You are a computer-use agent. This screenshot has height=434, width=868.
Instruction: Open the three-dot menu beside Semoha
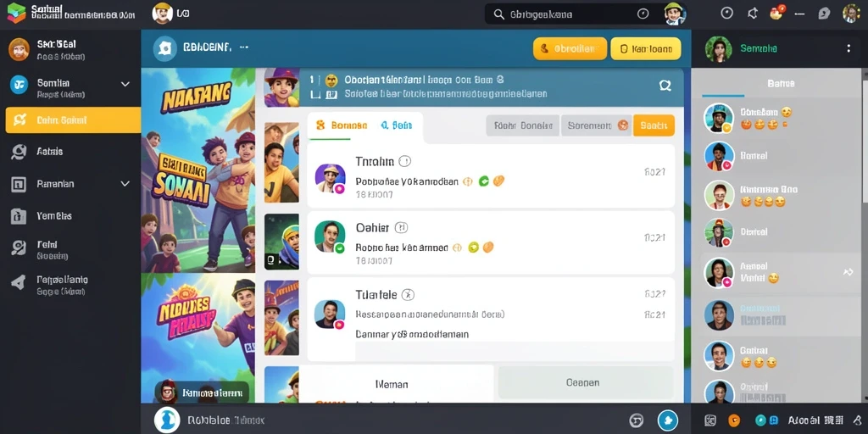pos(849,48)
